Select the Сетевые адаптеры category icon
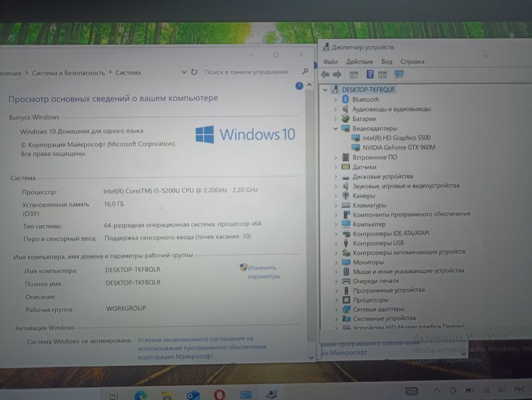The image size is (532, 400). click(x=346, y=309)
